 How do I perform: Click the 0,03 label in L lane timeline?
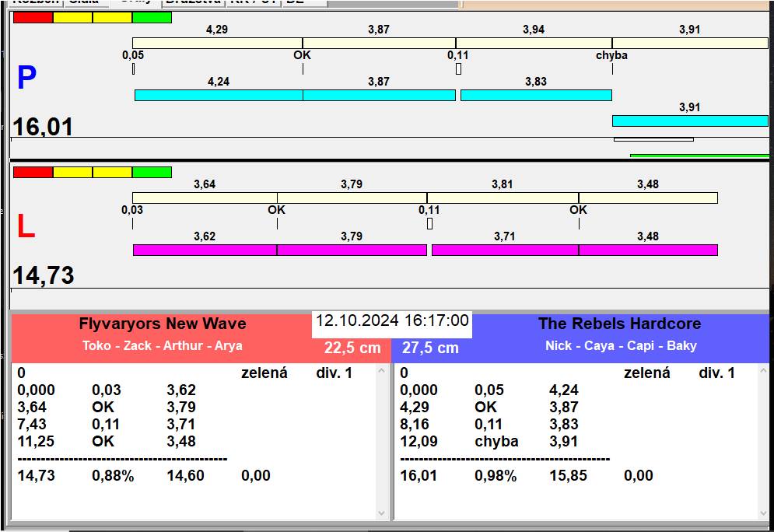point(132,210)
